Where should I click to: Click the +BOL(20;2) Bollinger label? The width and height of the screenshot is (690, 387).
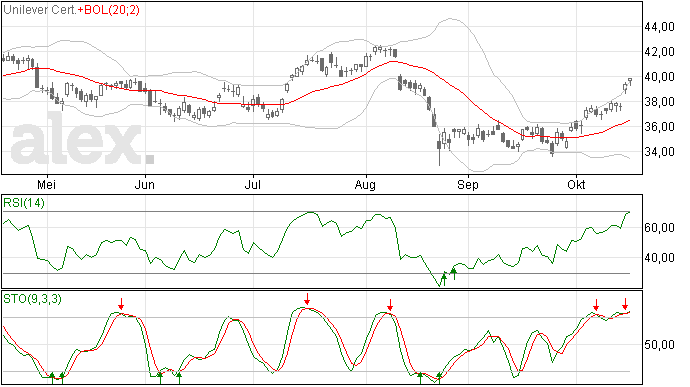(108, 10)
